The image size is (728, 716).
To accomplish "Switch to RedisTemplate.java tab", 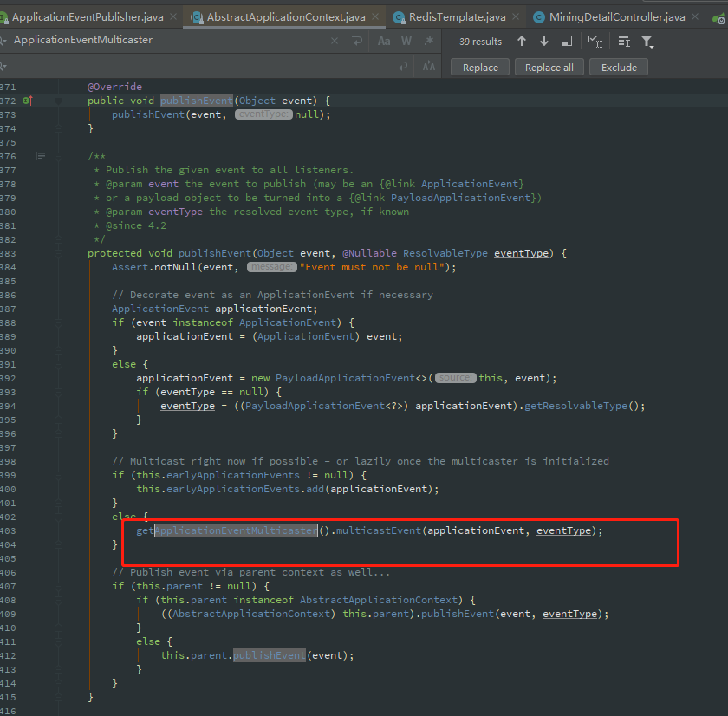I will click(458, 17).
